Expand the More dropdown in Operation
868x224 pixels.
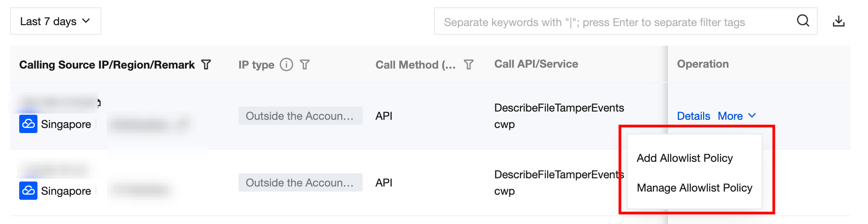coord(736,116)
